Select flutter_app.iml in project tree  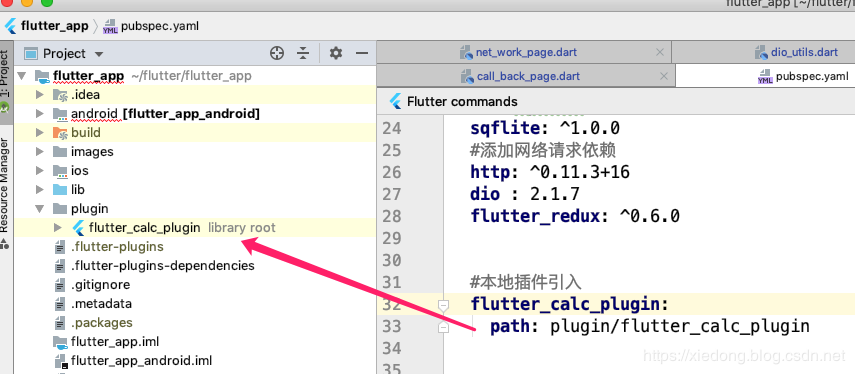pos(115,342)
